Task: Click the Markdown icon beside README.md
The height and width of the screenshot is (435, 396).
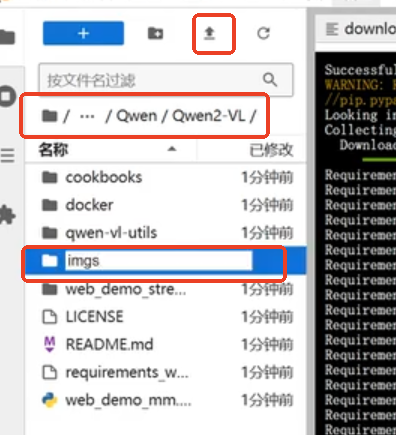Action: tap(50, 344)
